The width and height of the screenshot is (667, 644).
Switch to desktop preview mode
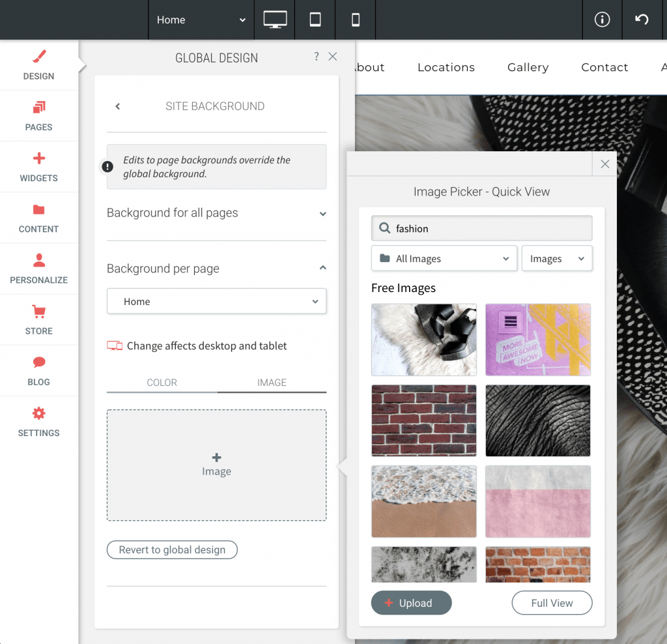pyautogui.click(x=275, y=20)
